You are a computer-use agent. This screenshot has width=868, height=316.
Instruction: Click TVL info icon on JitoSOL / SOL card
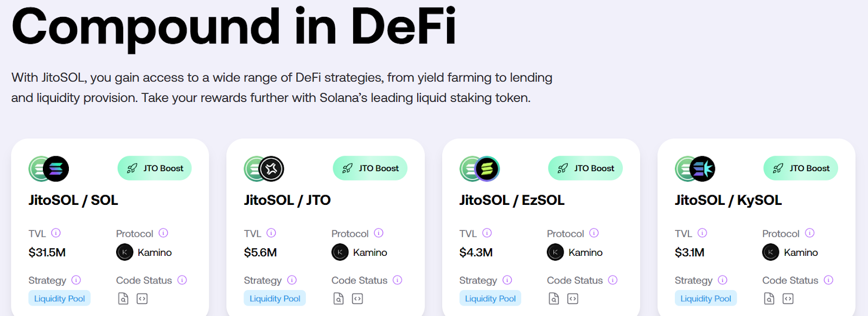click(56, 233)
